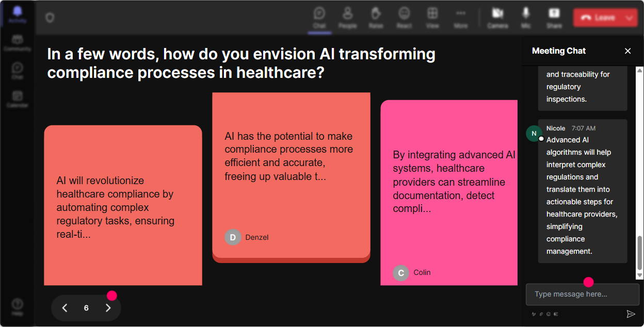Viewport: 644px width, 327px height.
Task: Open Calendar in the left sidebar
Action: coord(18,99)
